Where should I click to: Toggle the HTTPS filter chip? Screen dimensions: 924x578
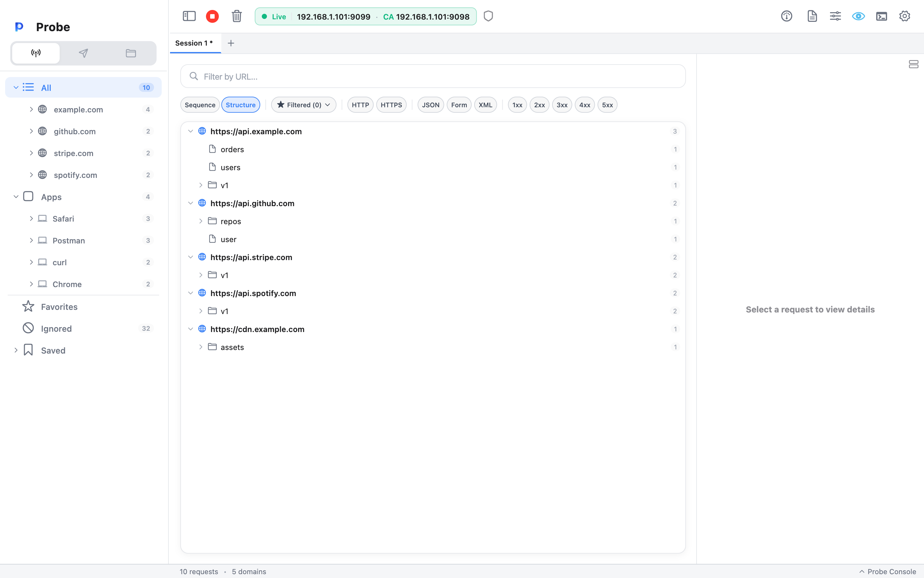coord(391,105)
